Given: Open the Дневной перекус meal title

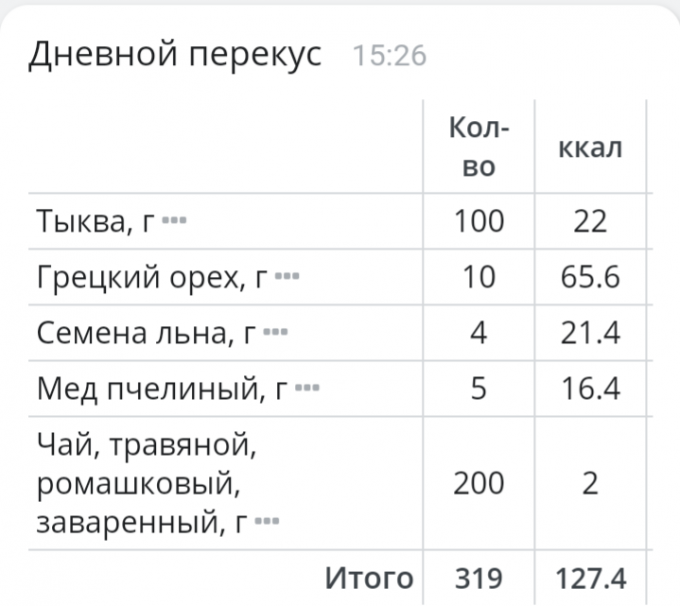Looking at the screenshot, I should pos(175,54).
